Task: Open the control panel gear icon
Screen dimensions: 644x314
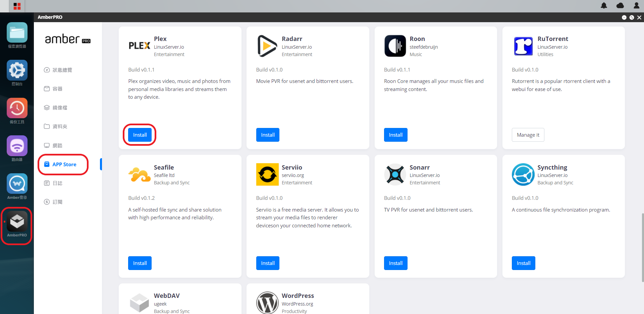Action: click(17, 70)
